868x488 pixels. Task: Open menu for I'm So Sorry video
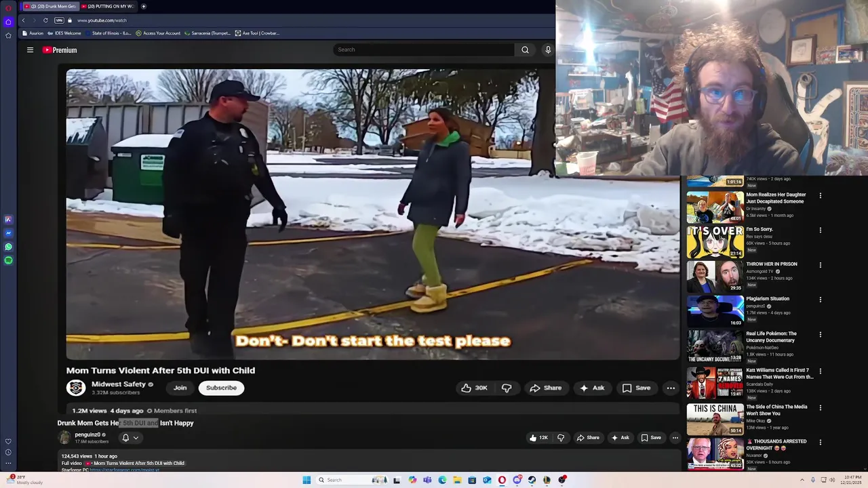click(x=820, y=230)
